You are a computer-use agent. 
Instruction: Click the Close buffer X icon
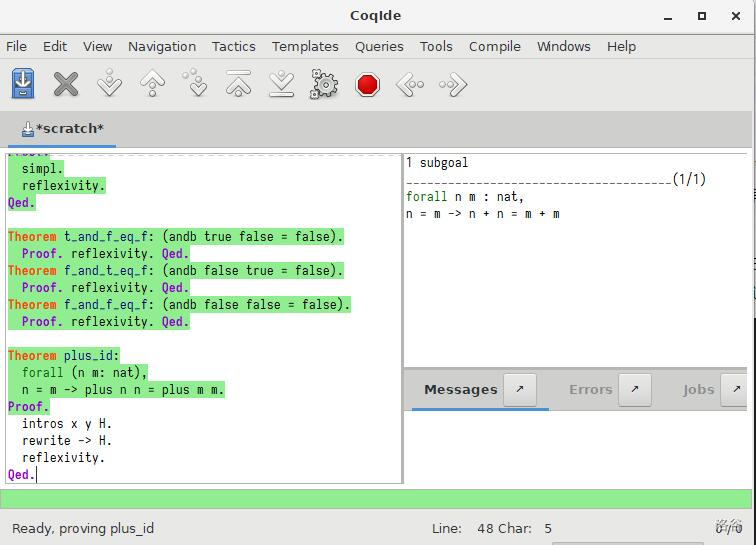[x=66, y=85]
